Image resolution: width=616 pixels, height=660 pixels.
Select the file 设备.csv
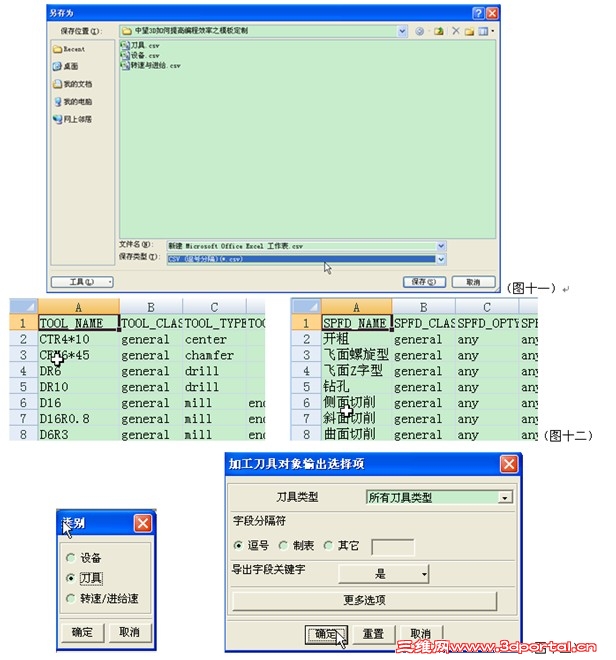[140, 55]
